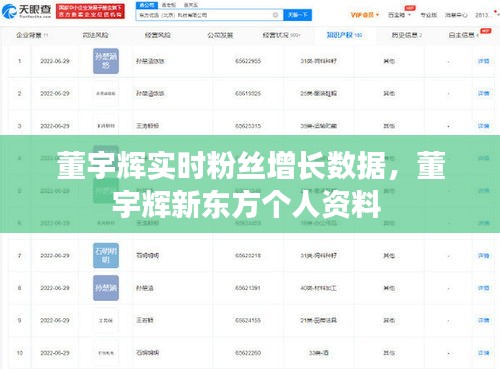Click the 31类 category cell in row 1
Image resolution: width=500 pixels, height=369 pixels.
318,61
